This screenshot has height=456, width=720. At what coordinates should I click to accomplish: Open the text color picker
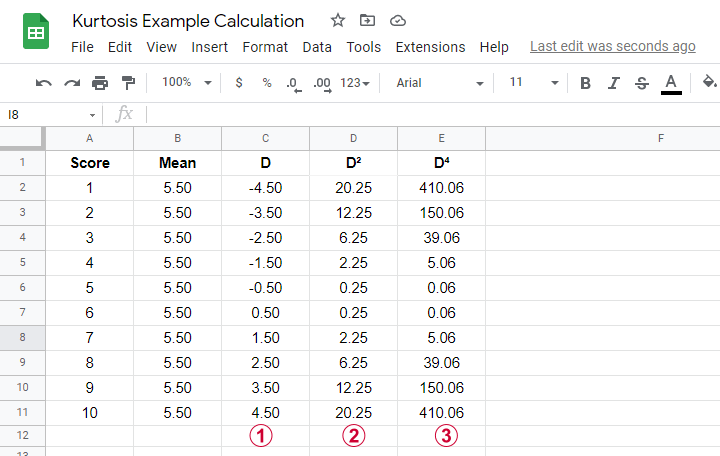click(671, 84)
